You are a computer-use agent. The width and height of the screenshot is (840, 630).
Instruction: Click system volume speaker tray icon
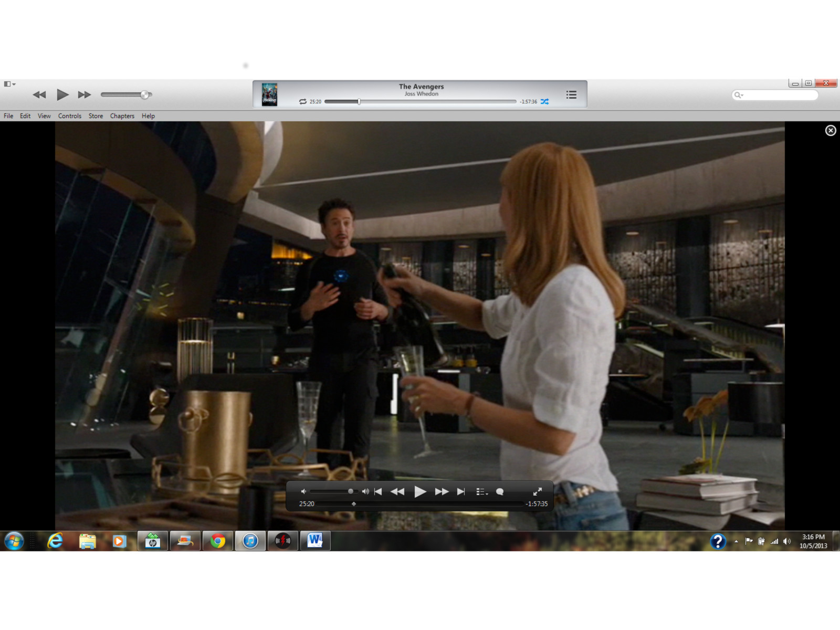coord(786,541)
